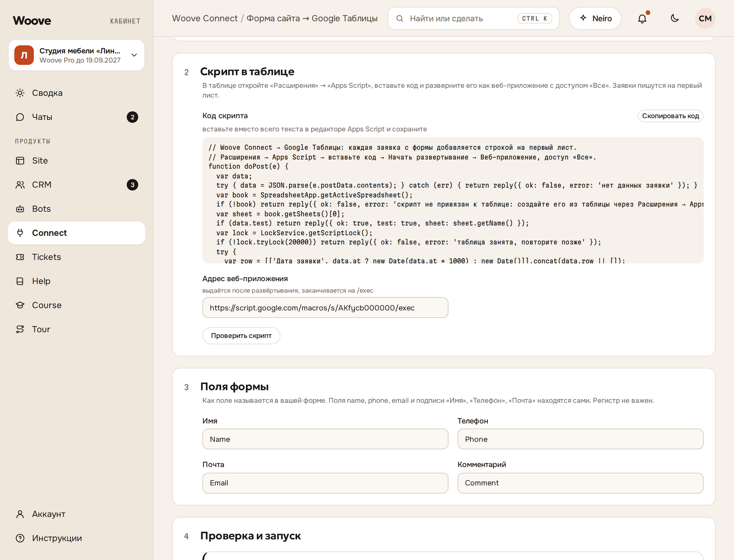Open the Help book icon

coord(20,281)
